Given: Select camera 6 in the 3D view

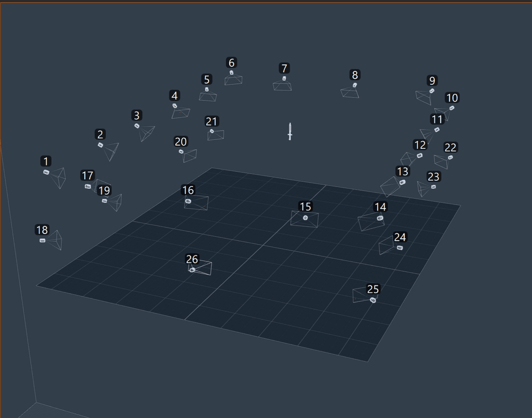Looking at the screenshot, I should 232,72.
